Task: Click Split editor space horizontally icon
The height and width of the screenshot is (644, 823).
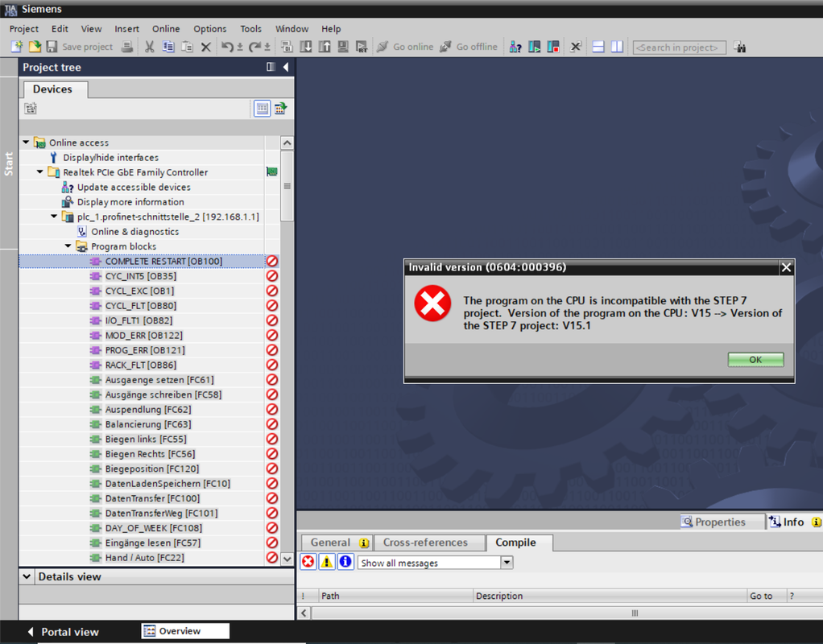Action: pyautogui.click(x=598, y=47)
